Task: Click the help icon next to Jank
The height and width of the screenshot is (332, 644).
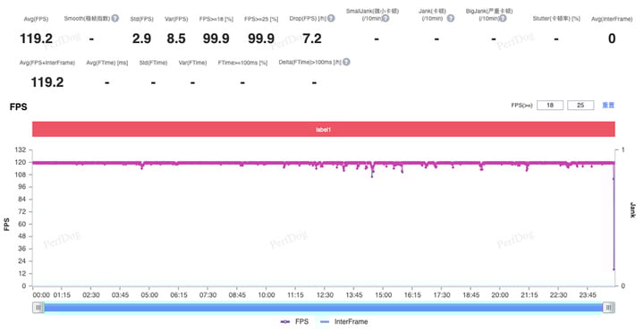Action: 451,18
